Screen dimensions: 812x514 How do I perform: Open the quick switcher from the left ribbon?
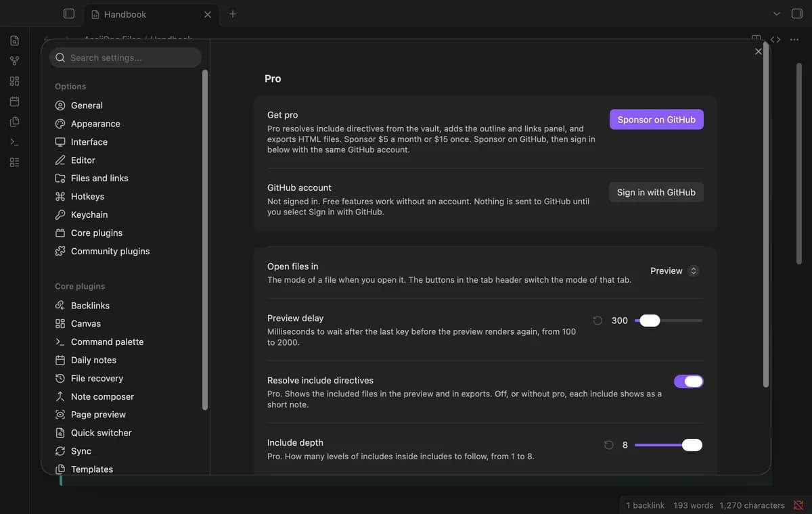(14, 41)
